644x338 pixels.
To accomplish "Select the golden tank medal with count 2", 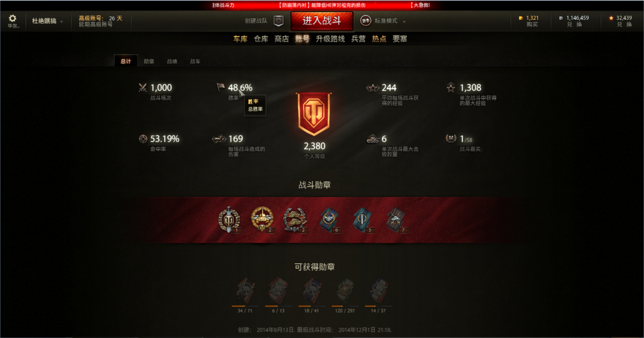I will click(262, 220).
